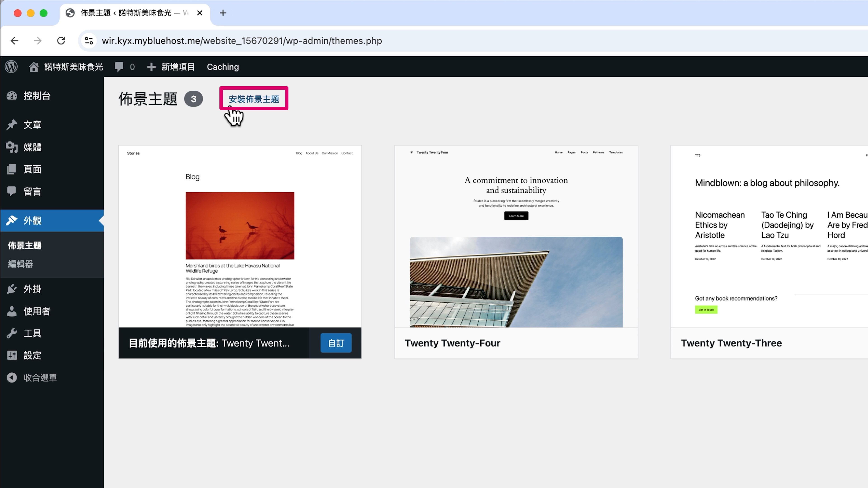Open the 控制台 dashboard icon

coord(12,96)
